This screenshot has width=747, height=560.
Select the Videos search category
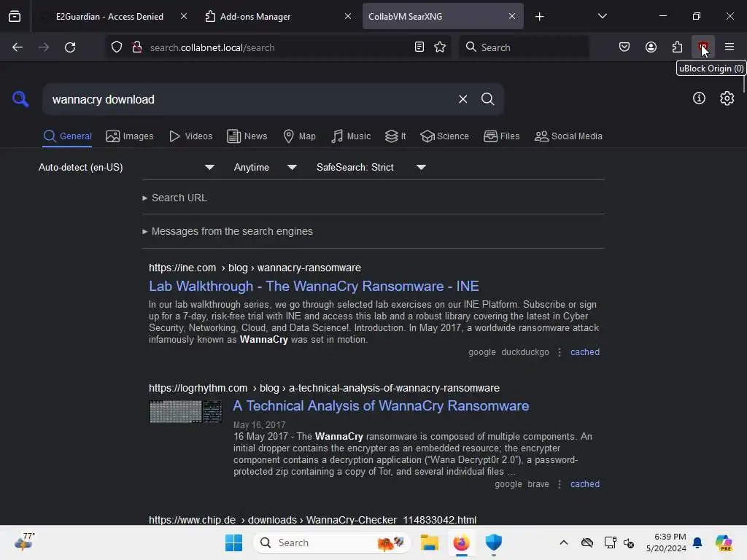click(x=190, y=136)
